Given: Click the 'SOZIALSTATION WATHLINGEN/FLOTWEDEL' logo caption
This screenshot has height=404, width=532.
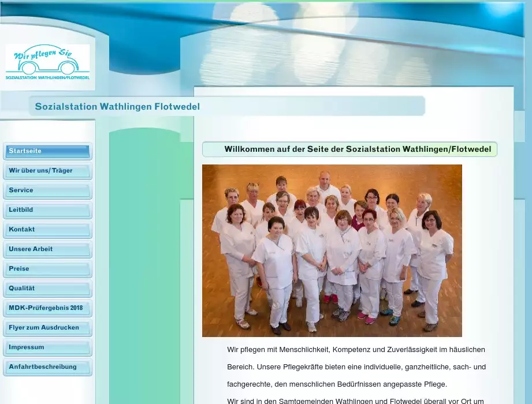Looking at the screenshot, I should coord(47,77).
